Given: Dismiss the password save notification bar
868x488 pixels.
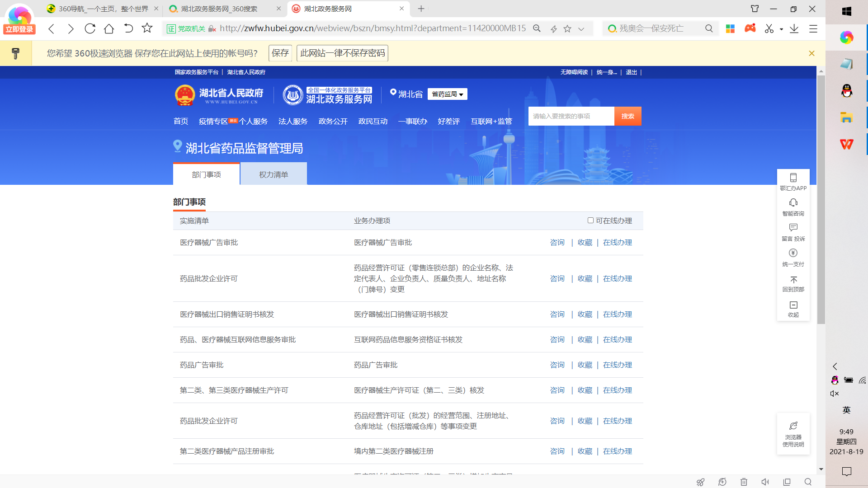Looking at the screenshot, I should [811, 53].
